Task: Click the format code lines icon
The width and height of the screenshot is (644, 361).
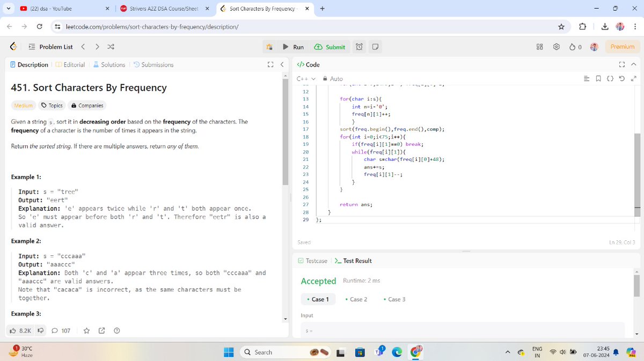Action: tap(587, 79)
